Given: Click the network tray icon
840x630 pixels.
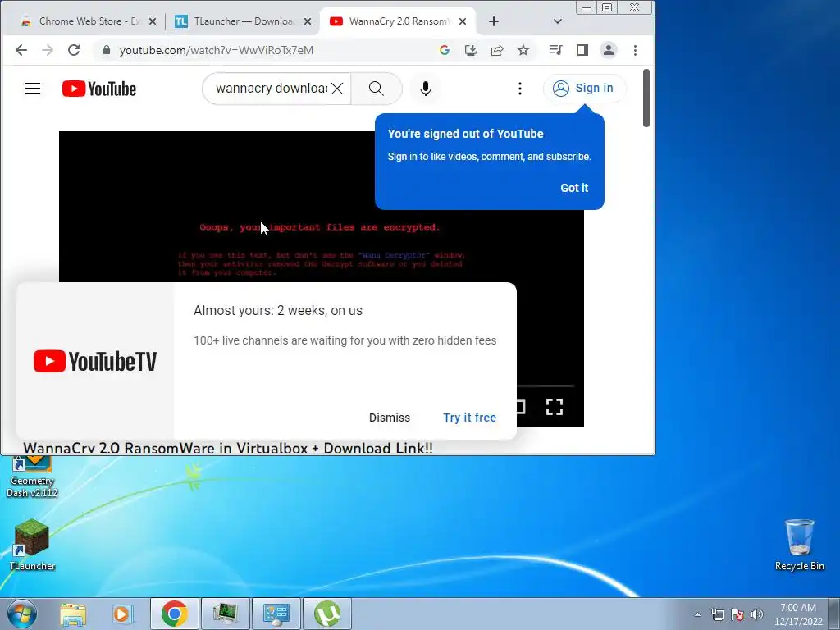Looking at the screenshot, I should click(x=717, y=614).
